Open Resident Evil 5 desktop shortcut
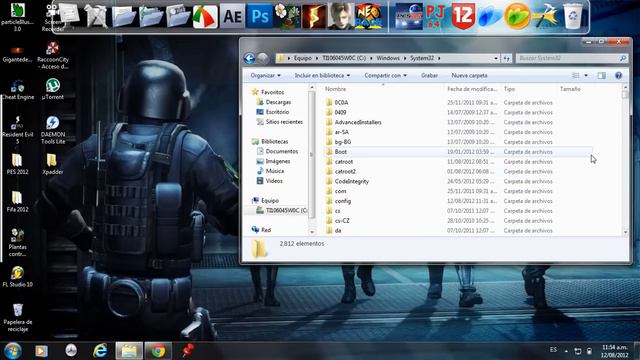The width and height of the screenshot is (640, 360). pyautogui.click(x=18, y=130)
